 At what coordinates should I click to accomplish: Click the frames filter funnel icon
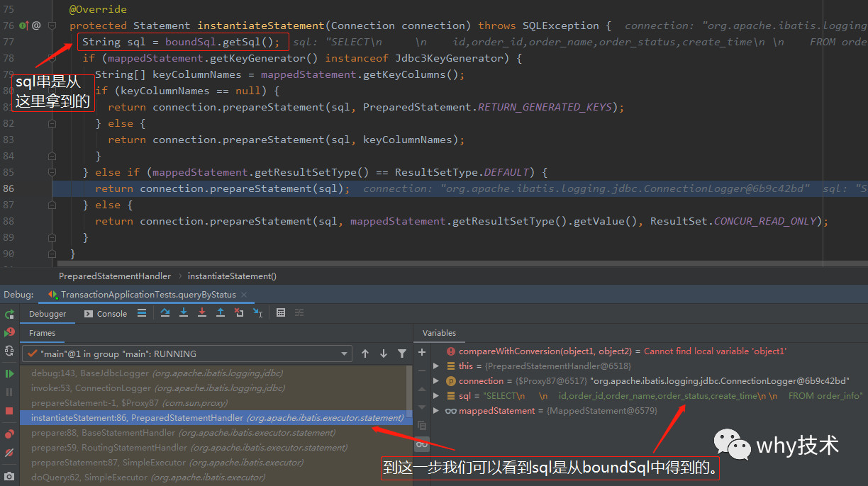coord(402,354)
